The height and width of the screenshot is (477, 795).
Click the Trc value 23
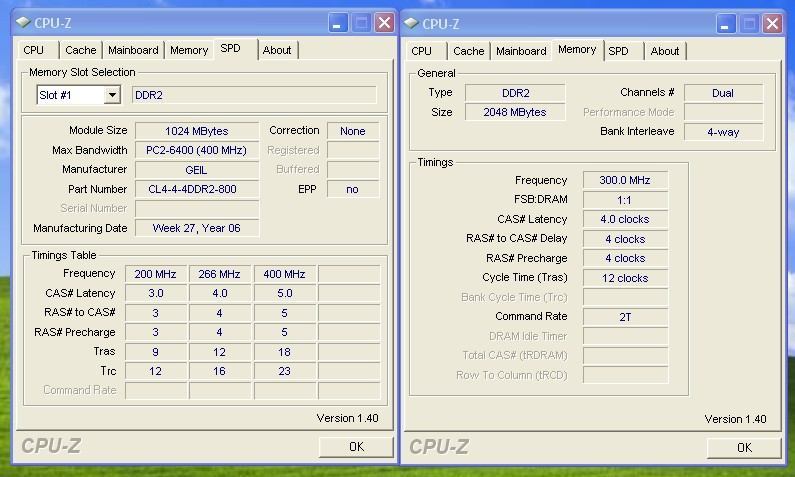[x=284, y=371]
